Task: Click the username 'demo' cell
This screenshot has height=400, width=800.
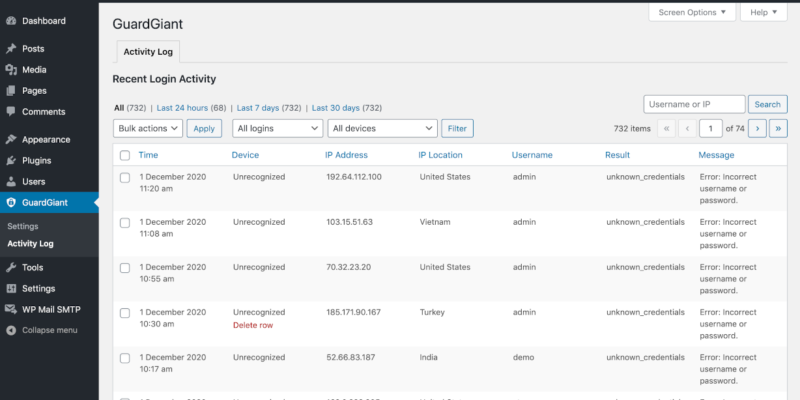Action: [523, 358]
